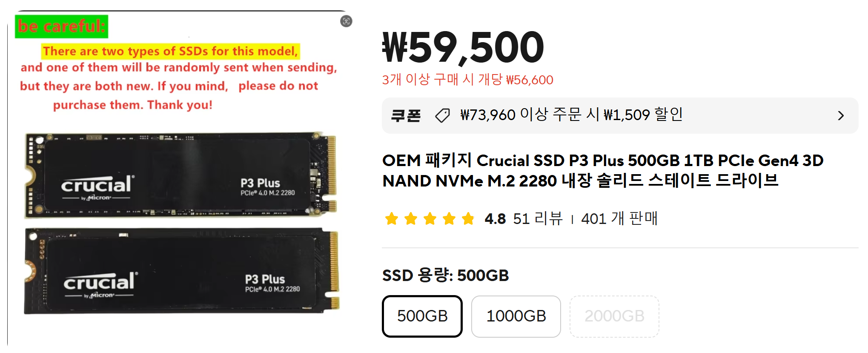Click the upper Crucial P3 Plus SSD photo

tap(180, 175)
